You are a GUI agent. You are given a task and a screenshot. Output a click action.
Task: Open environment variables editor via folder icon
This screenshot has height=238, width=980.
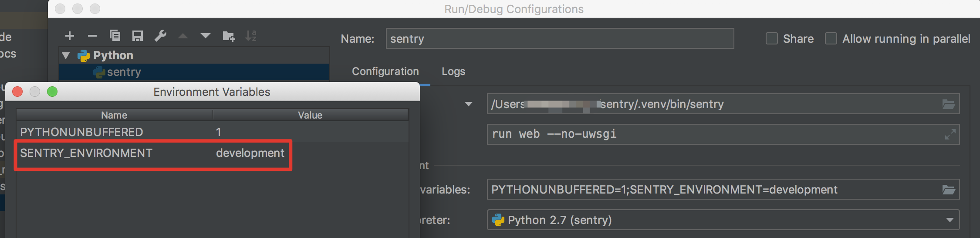(x=949, y=190)
